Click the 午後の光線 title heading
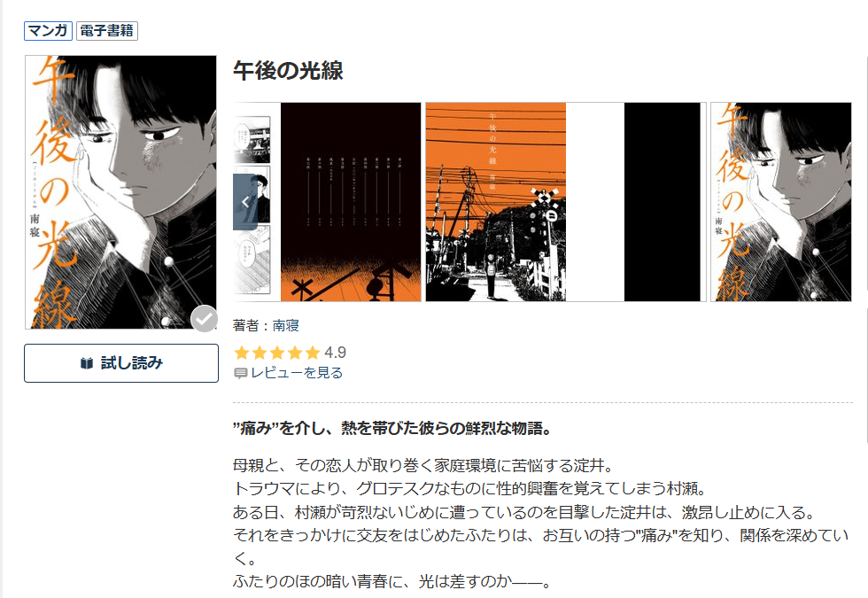This screenshot has height=598, width=868. click(x=288, y=71)
